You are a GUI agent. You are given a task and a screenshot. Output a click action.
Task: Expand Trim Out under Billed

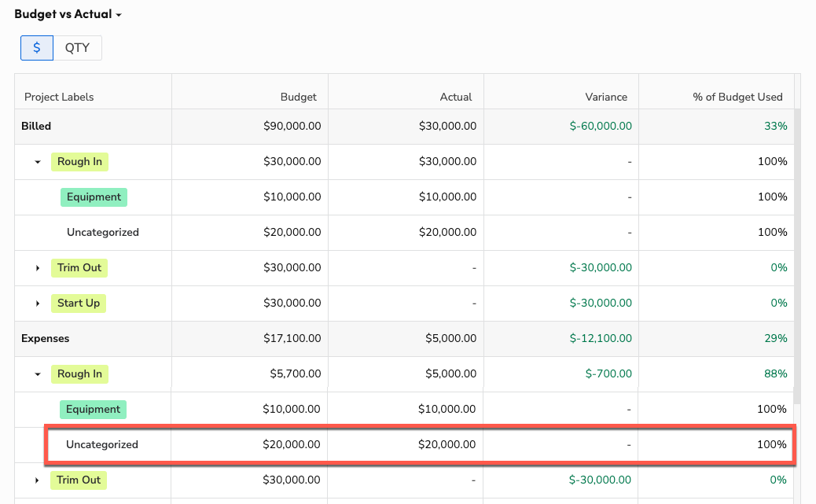pos(38,268)
